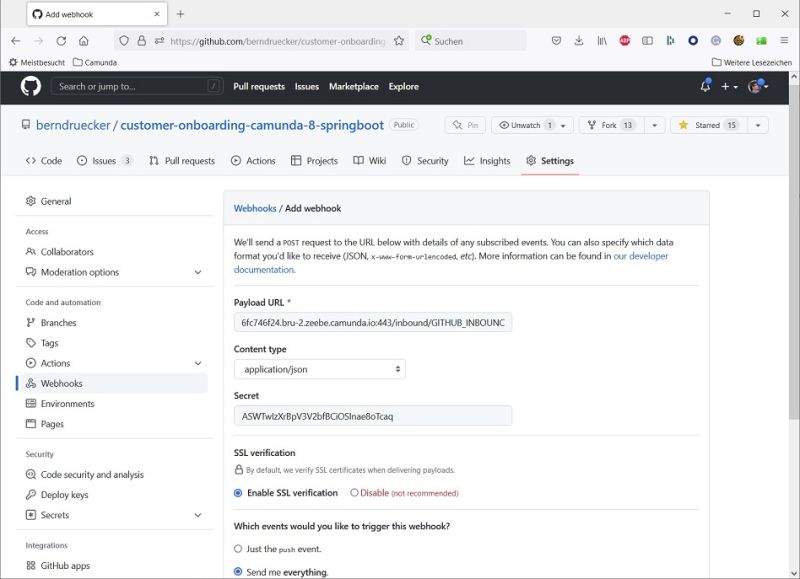Show site security via the shield icon
800x579 pixels.
124,41
